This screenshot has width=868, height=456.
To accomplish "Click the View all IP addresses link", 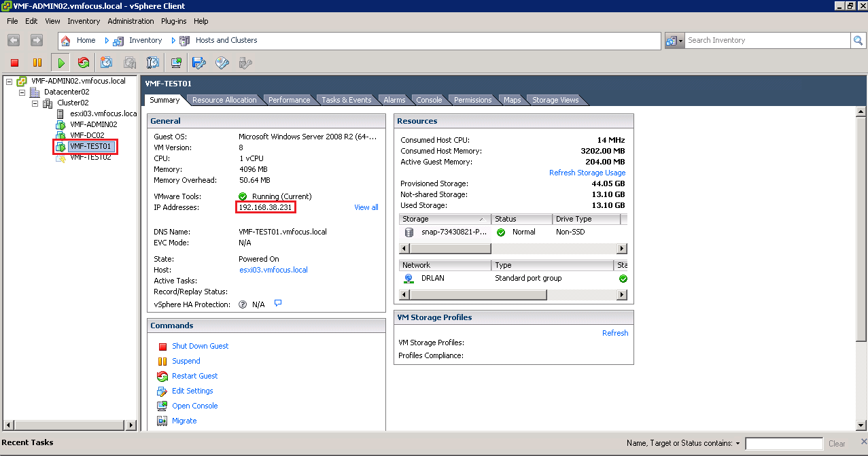I will [x=366, y=207].
